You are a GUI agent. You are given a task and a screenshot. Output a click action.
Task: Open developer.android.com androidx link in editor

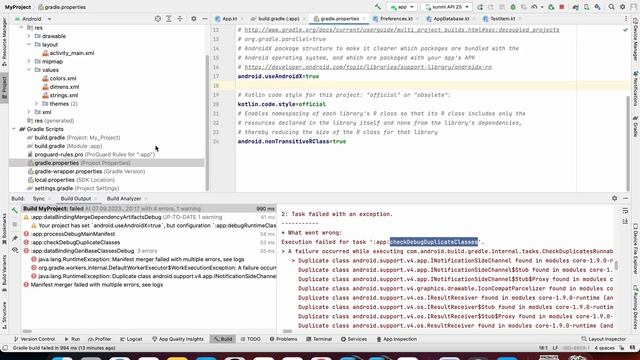(368, 67)
